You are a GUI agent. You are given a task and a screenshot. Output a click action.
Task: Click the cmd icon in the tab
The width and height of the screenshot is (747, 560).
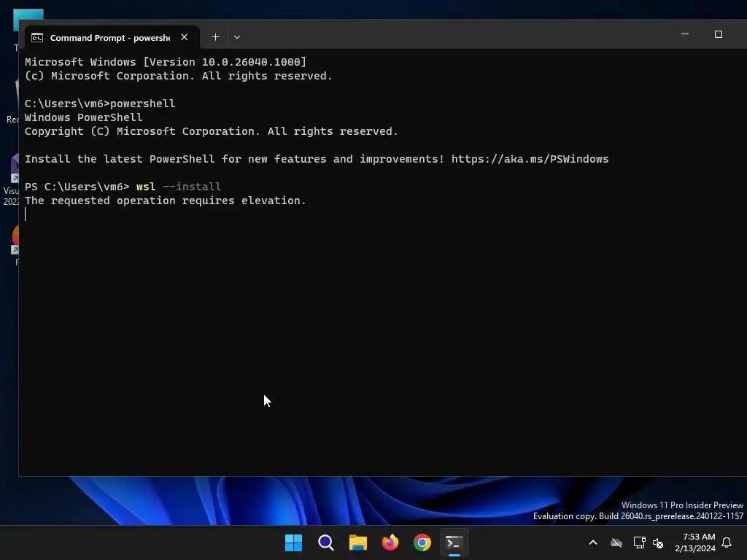pyautogui.click(x=37, y=38)
